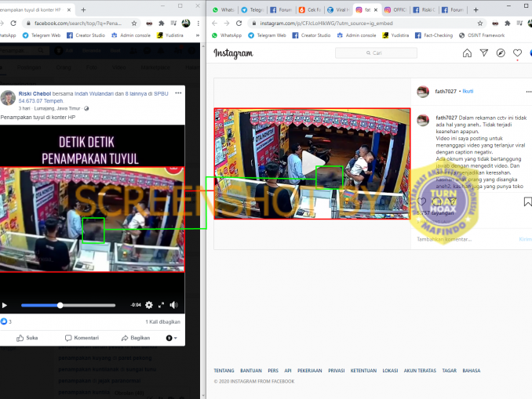Open Instagram direct messages icon
The width and height of the screenshot is (532, 399).
(484, 53)
